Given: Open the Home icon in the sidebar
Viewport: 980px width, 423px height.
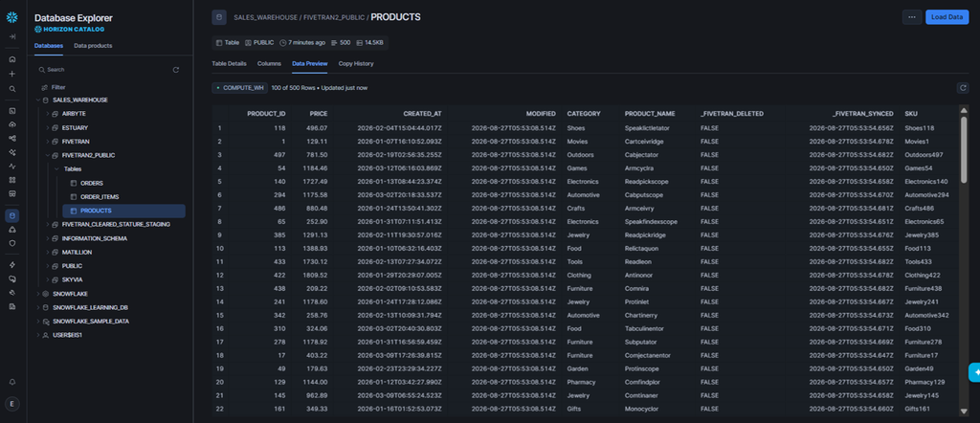Looking at the screenshot, I should point(11,59).
